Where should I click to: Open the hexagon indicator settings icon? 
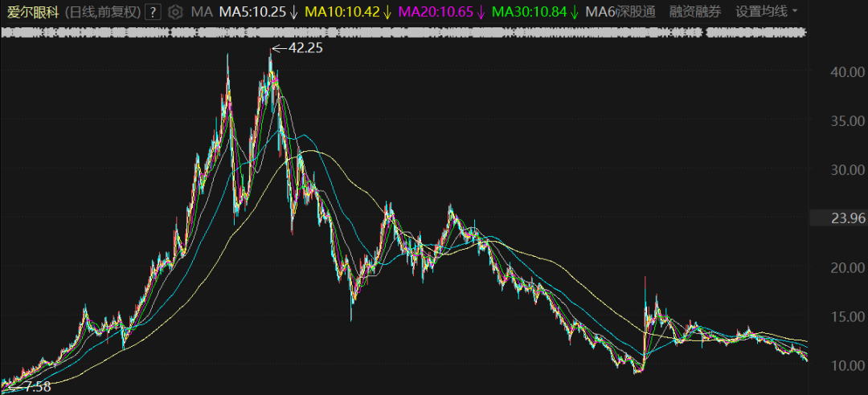pyautogui.click(x=175, y=11)
